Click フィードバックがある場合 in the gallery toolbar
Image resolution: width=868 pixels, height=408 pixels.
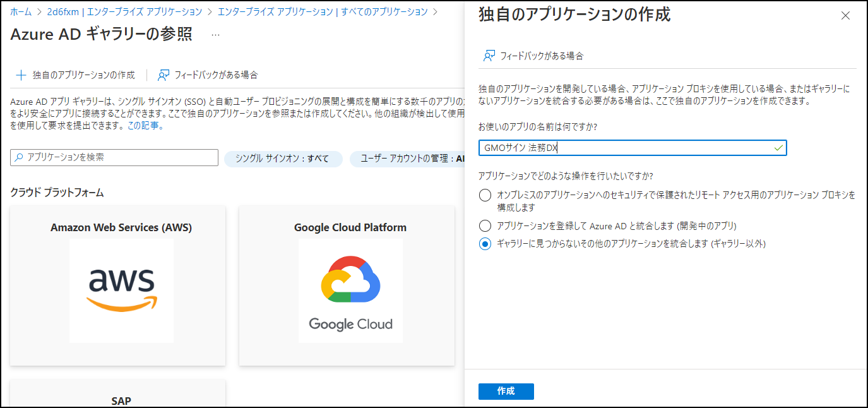click(207, 75)
